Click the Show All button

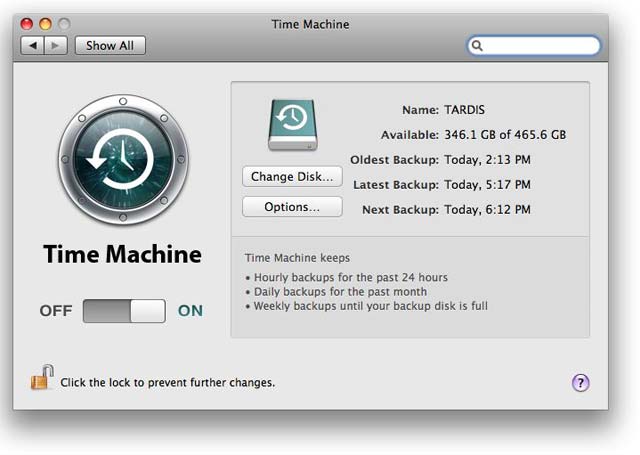[110, 45]
